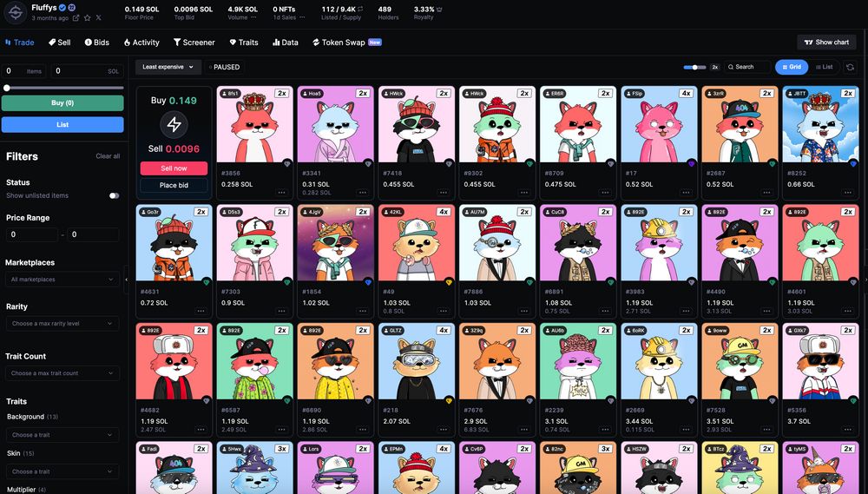This screenshot has width=868, height=494.
Task: Click the rarity gem icon on item #17
Action: point(692,163)
